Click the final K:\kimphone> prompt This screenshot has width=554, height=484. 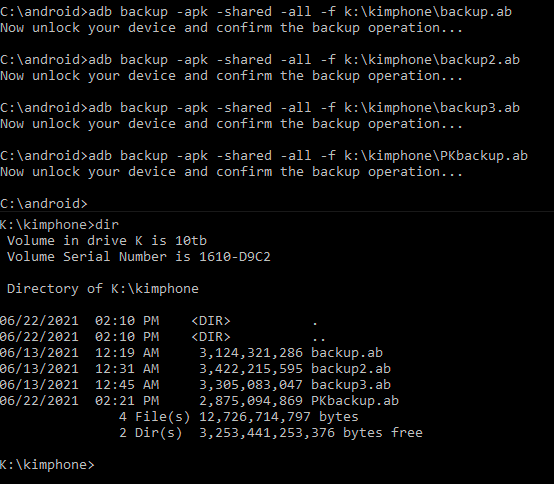click(47, 465)
